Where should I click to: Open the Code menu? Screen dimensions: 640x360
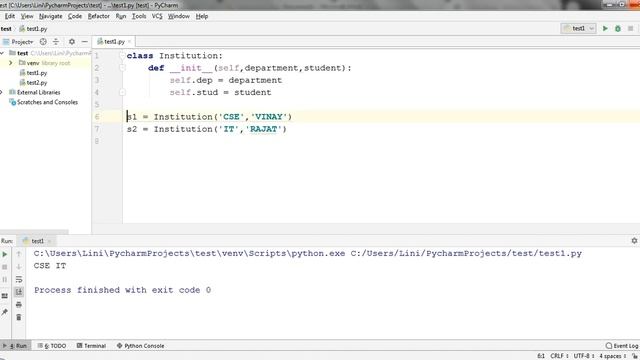tap(75, 16)
